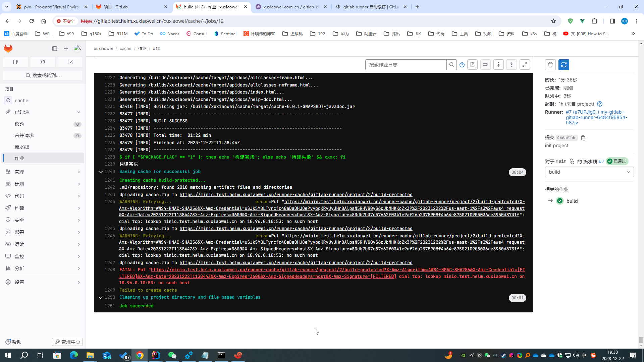
Task: Click the copy log icon button
Action: tap(472, 65)
